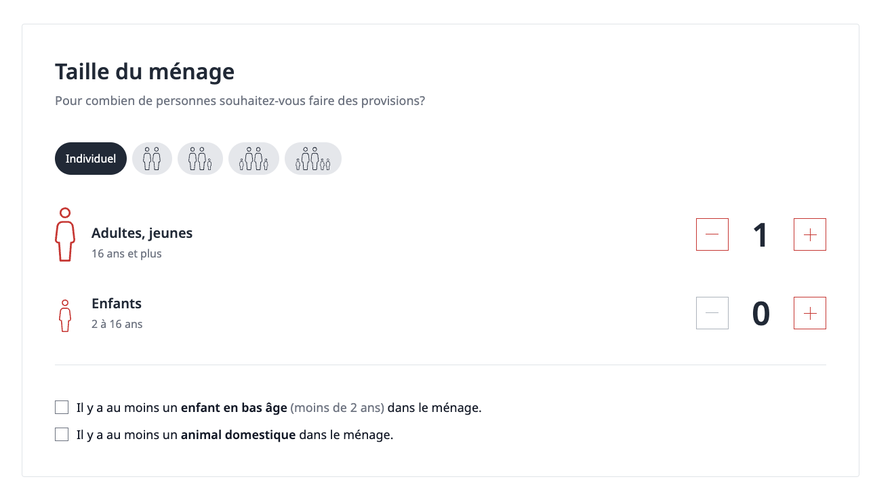Enable the animal domestique checkbox

pos(62,435)
